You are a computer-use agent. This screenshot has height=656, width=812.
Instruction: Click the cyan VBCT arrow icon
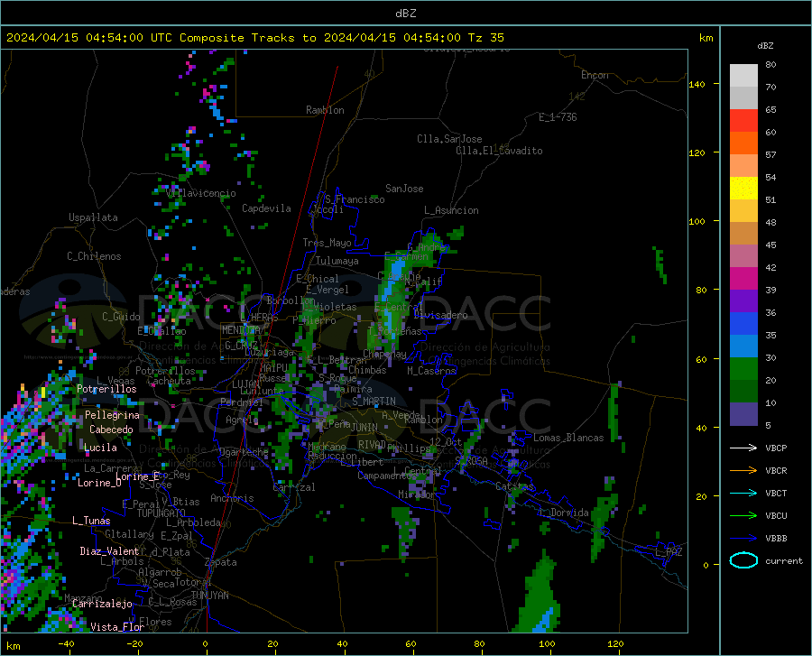[x=743, y=493]
